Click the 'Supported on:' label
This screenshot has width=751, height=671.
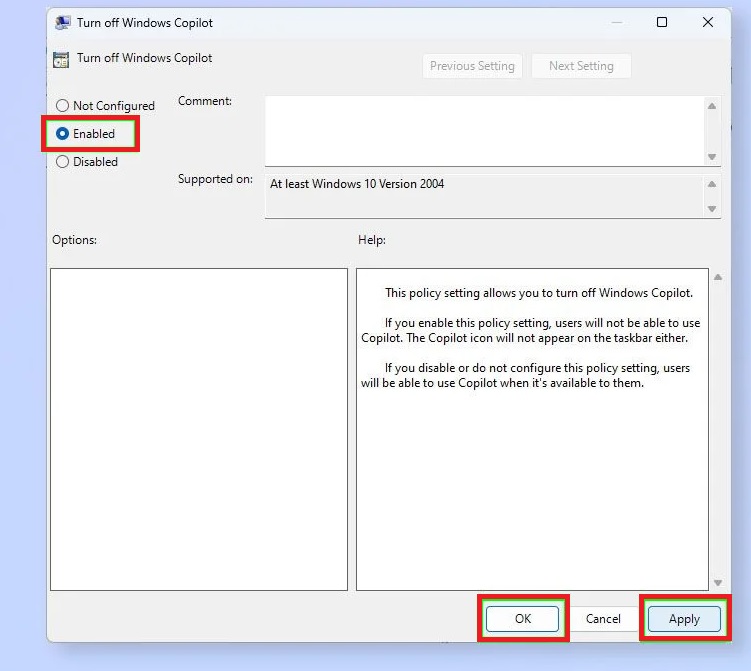point(215,179)
